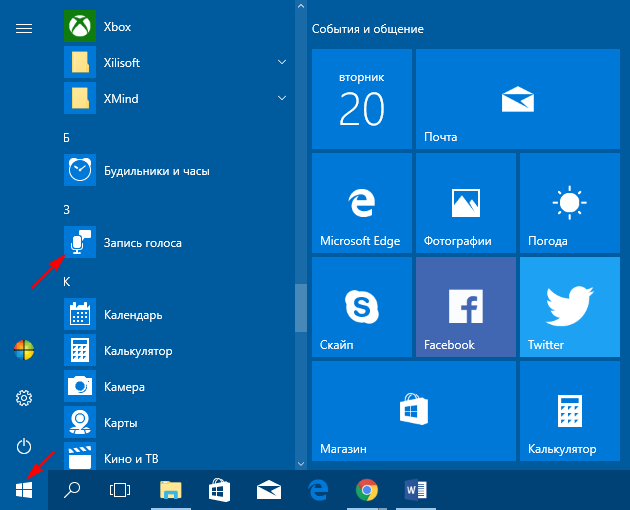Open Камера app in list
This screenshot has width=630, height=510.
pyautogui.click(x=80, y=387)
